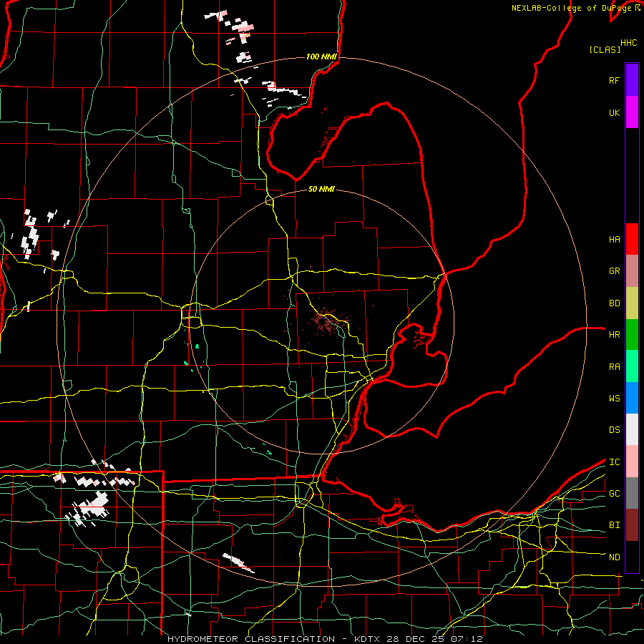Click the 100 NMI range ring label
Viewport: 644px width, 644px height.
click(321, 57)
